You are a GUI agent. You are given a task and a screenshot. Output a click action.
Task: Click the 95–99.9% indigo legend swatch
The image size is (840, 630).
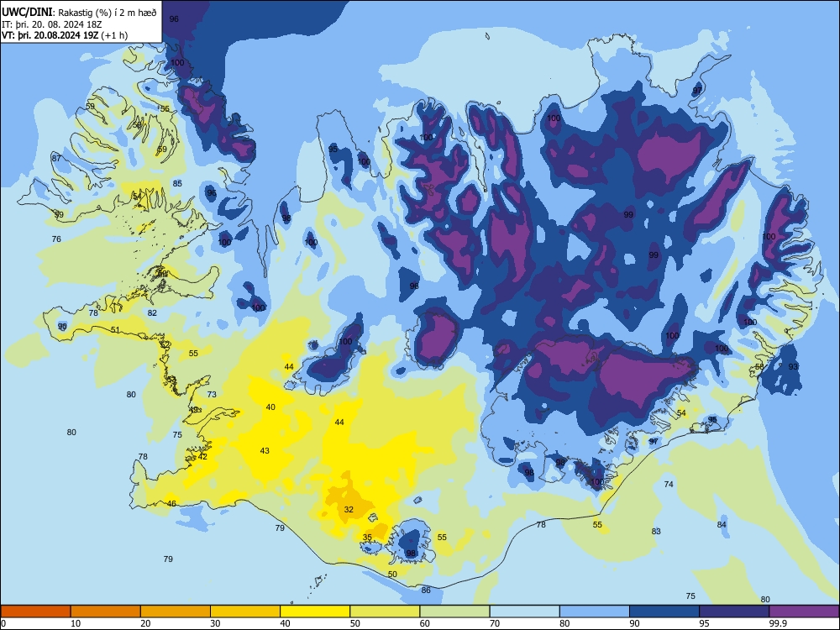pyautogui.click(x=734, y=612)
